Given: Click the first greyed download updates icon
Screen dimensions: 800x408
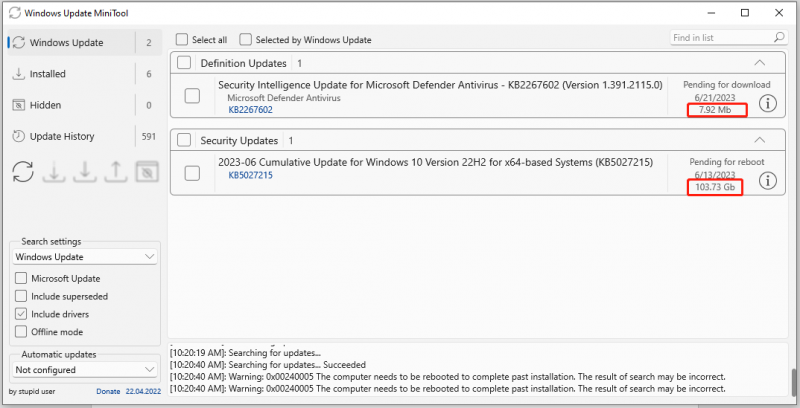Looking at the screenshot, I should pyautogui.click(x=54, y=172).
